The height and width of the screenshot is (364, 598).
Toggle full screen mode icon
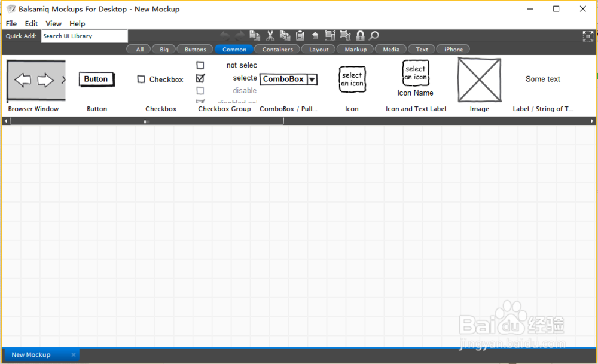(x=588, y=36)
